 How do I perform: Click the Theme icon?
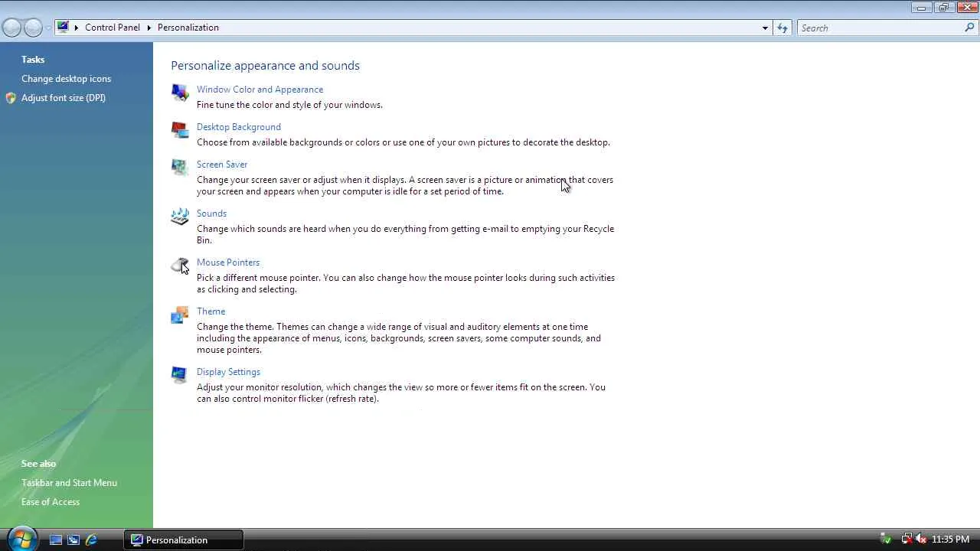tap(180, 314)
